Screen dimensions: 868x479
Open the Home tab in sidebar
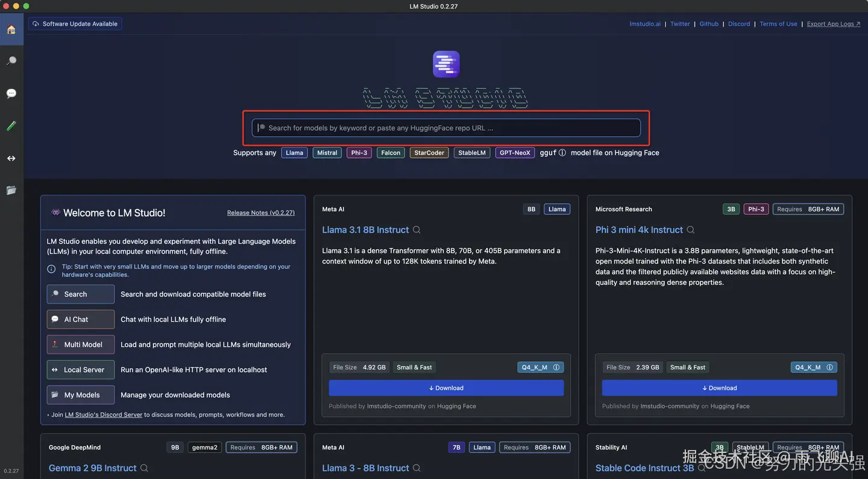[x=11, y=30]
